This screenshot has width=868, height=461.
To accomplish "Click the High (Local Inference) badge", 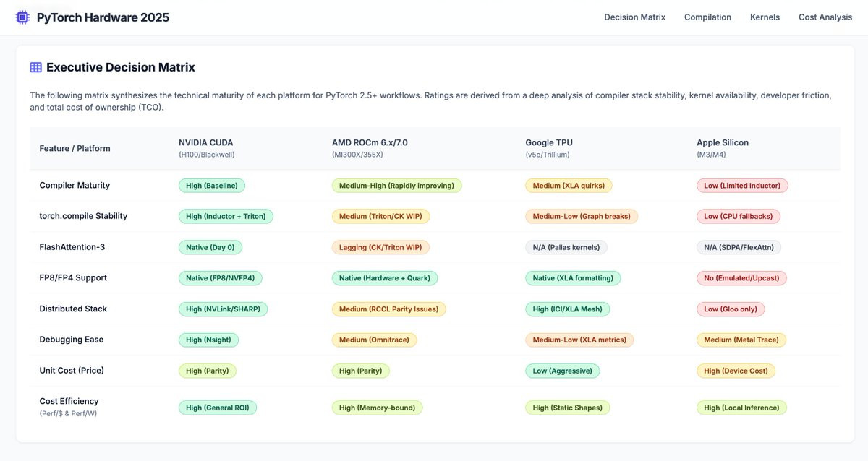I will (x=741, y=408).
